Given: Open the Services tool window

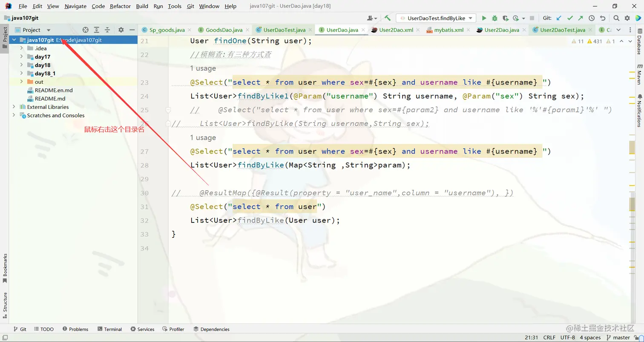Looking at the screenshot, I should pos(142,329).
